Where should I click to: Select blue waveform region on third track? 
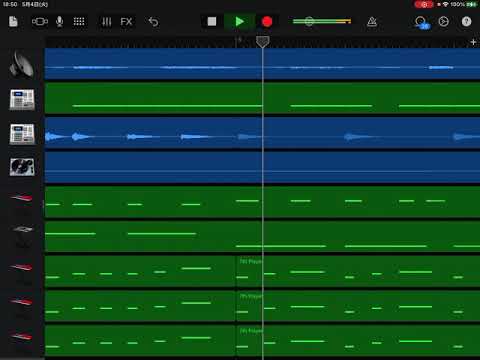click(x=262, y=133)
